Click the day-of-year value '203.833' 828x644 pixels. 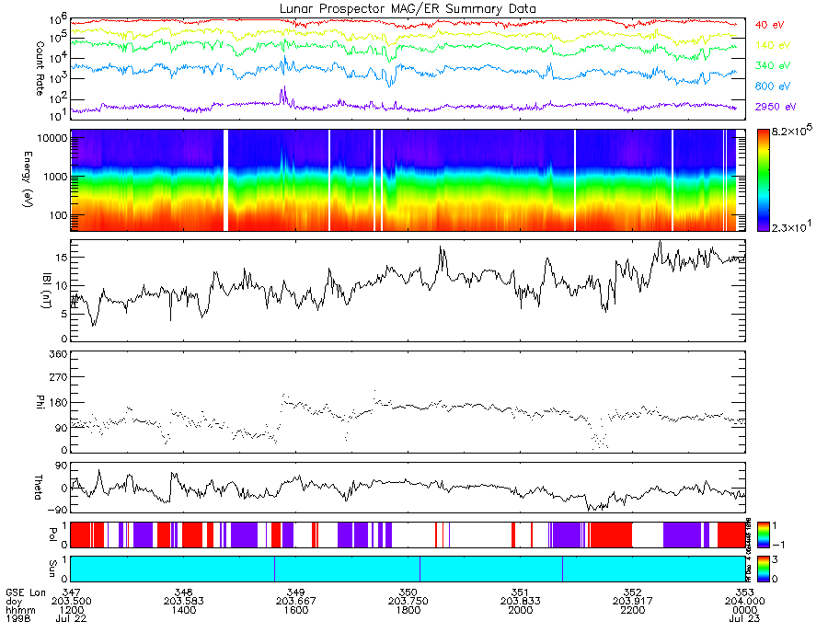pos(521,602)
